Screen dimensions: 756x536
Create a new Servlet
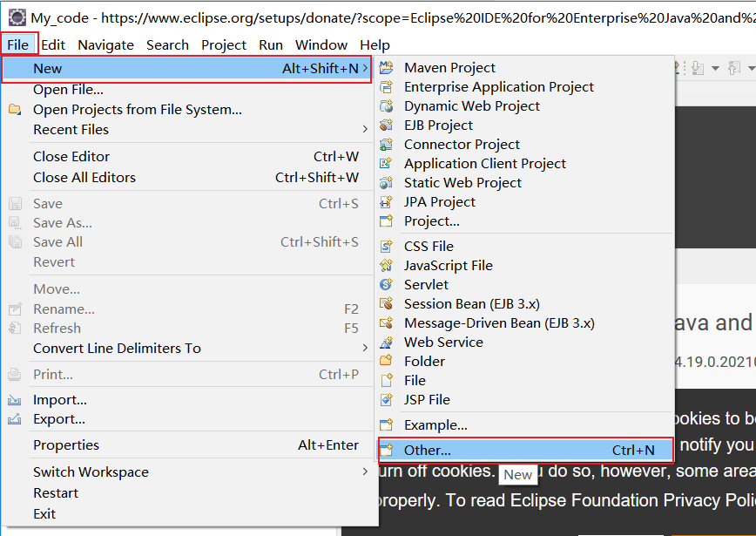(x=426, y=284)
